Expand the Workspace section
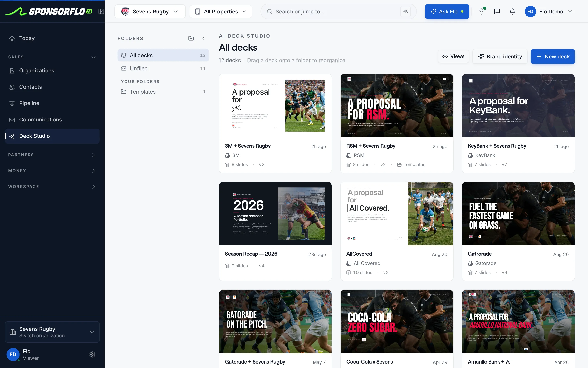Viewport: 588px width, 368px height. coord(52,187)
